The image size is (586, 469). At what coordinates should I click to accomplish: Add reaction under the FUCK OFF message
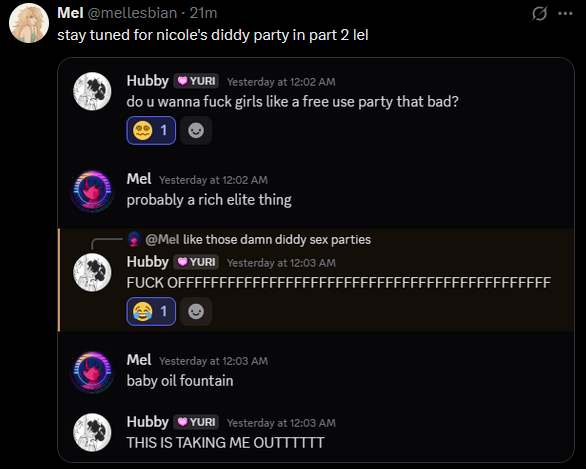pyautogui.click(x=196, y=311)
